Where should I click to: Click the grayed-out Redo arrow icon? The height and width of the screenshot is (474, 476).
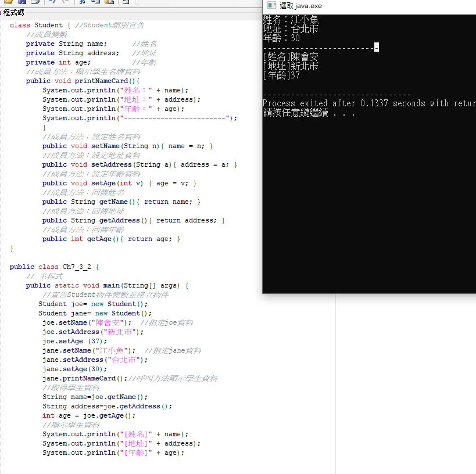click(65, 2)
